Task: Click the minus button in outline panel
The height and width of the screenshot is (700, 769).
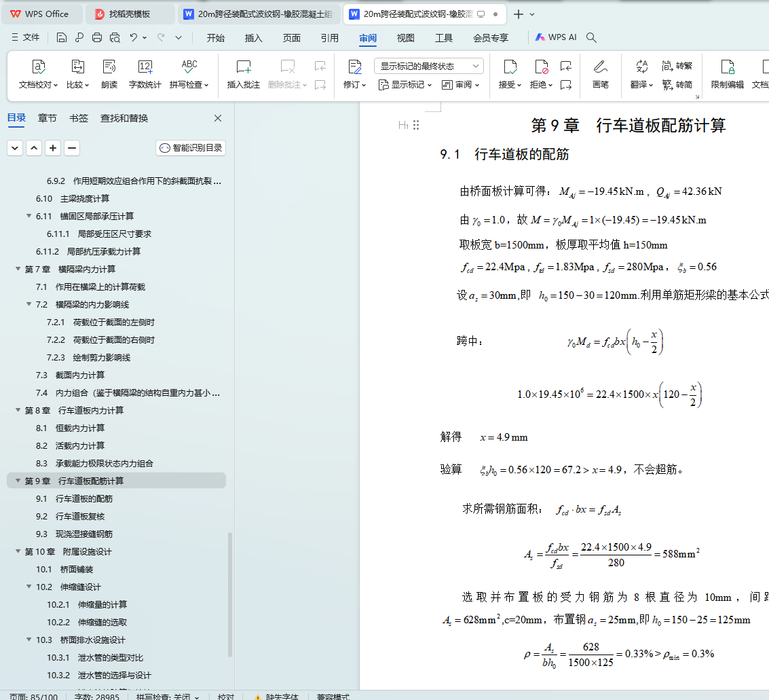Action: pyautogui.click(x=72, y=147)
